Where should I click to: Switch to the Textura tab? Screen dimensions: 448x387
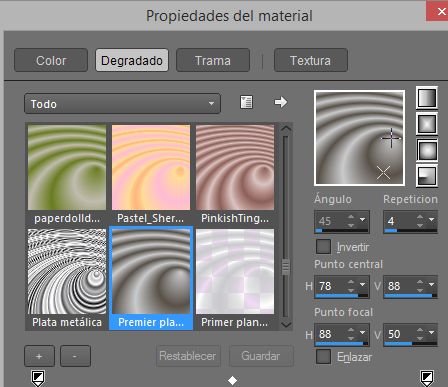click(x=311, y=60)
